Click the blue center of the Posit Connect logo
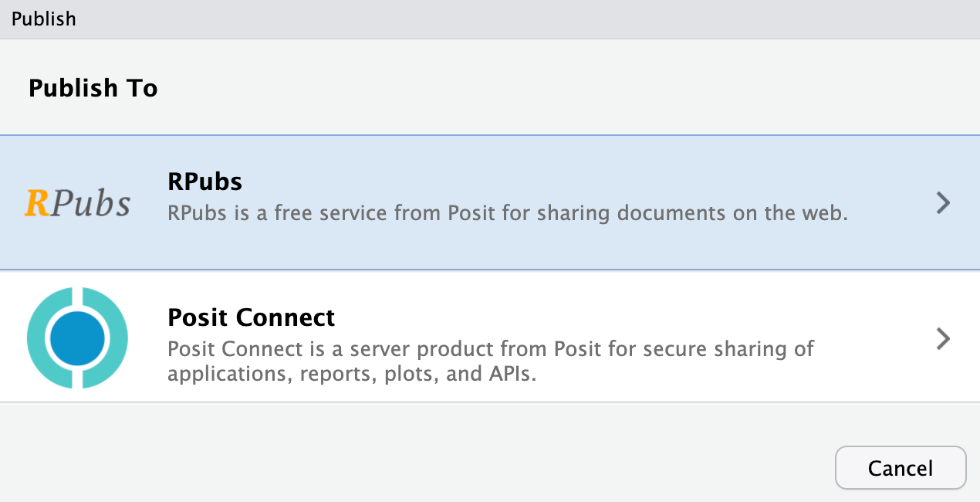This screenshot has height=502, width=980. coord(77,337)
